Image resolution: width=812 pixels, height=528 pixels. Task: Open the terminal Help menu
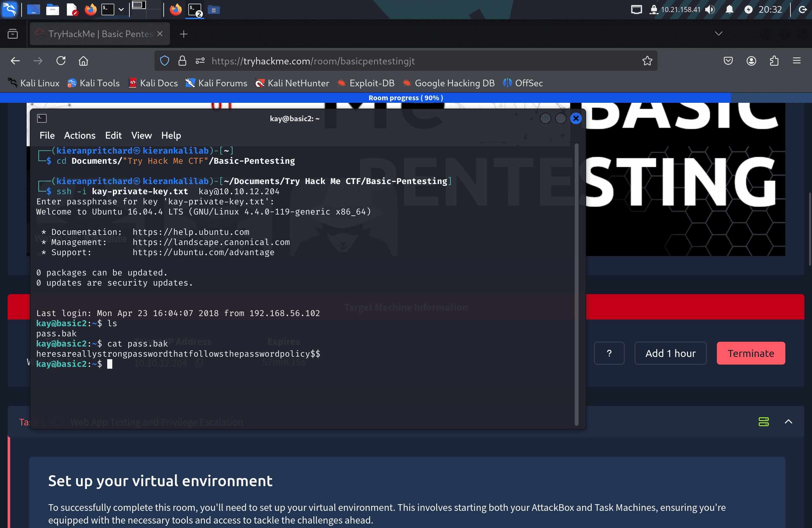click(171, 135)
